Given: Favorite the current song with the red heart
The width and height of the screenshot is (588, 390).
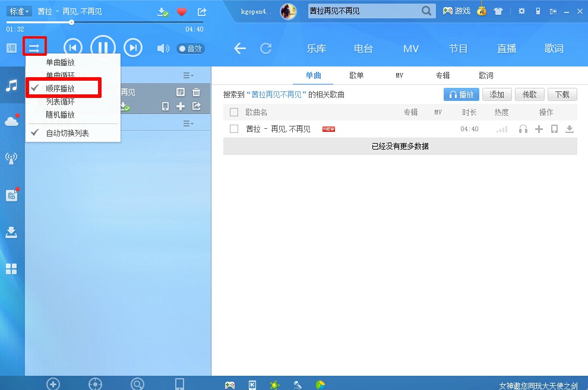Looking at the screenshot, I should pyautogui.click(x=182, y=12).
